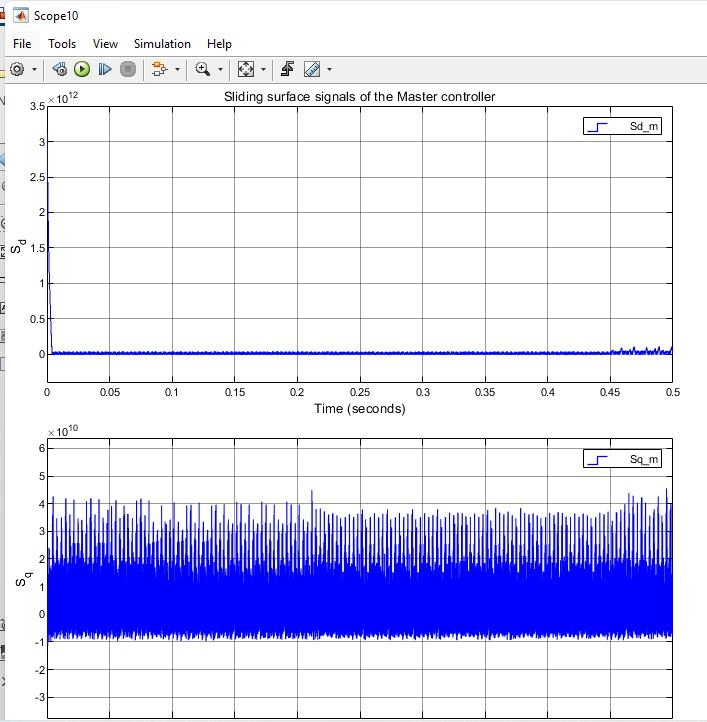This screenshot has width=707, height=722.
Task: Click the Step Back button
Action: click(59, 69)
